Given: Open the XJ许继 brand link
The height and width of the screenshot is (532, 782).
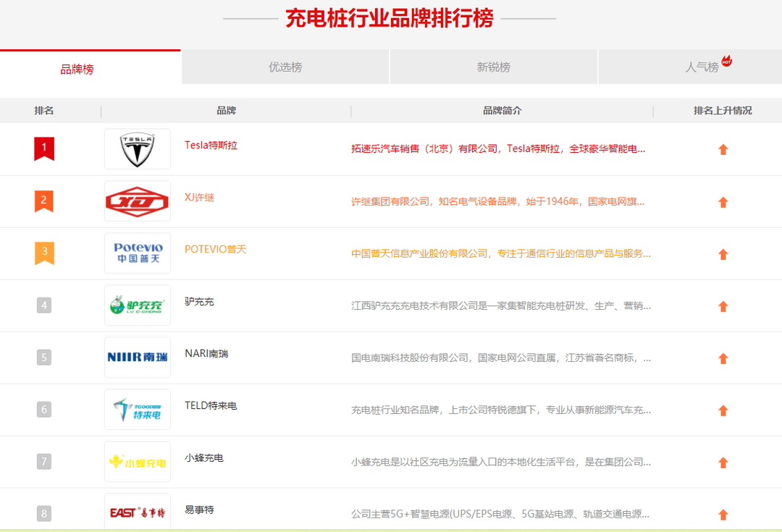Looking at the screenshot, I should coord(200,198).
